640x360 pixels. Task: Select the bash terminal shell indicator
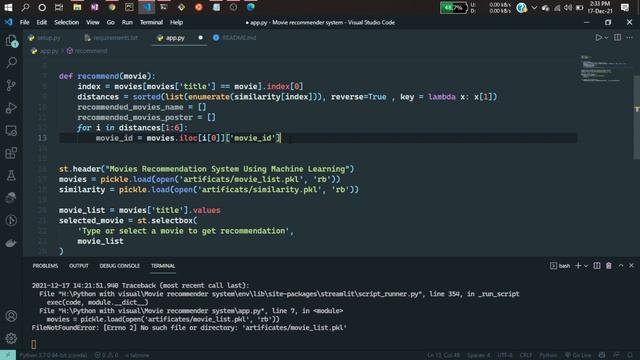coord(560,266)
